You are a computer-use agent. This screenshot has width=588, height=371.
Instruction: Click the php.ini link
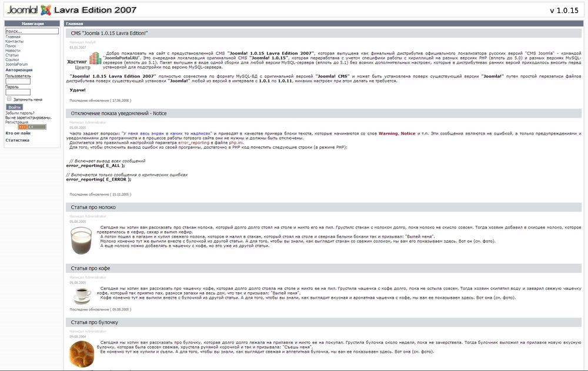(x=236, y=142)
